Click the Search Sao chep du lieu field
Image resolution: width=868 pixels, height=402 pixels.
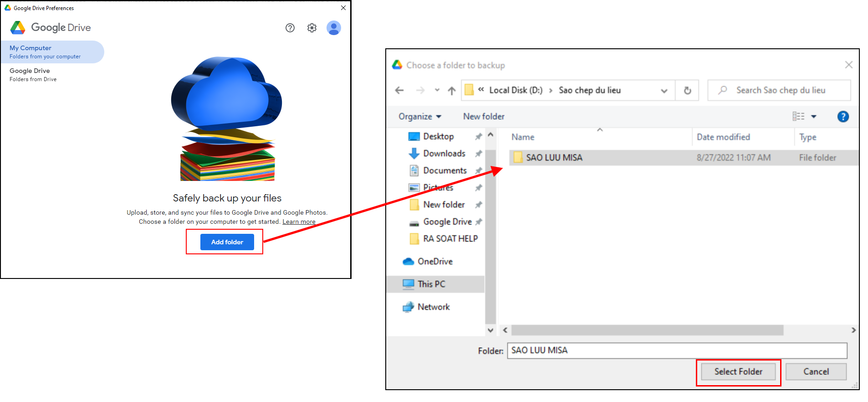click(779, 90)
